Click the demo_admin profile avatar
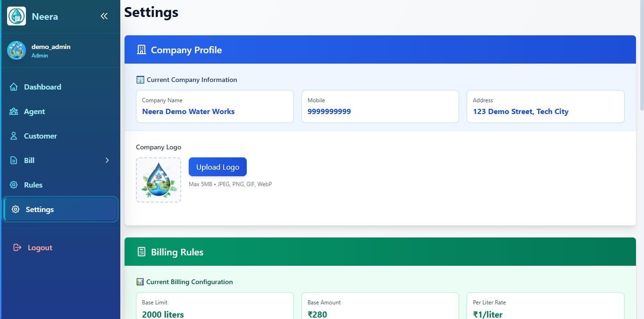 [17, 50]
